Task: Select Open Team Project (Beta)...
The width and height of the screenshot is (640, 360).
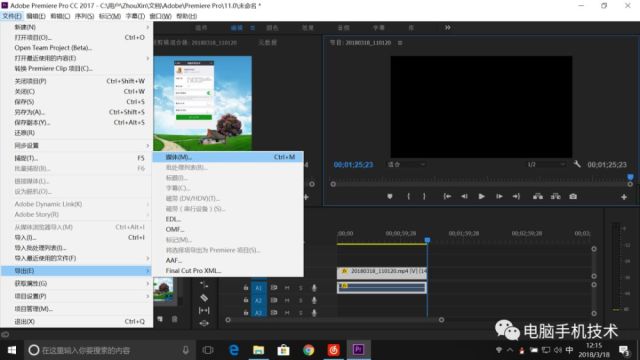Action: [x=77, y=48]
